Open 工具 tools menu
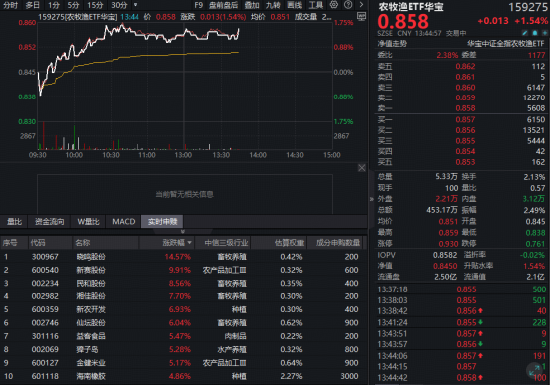Viewport: 550px width, 385px height. point(315,5)
